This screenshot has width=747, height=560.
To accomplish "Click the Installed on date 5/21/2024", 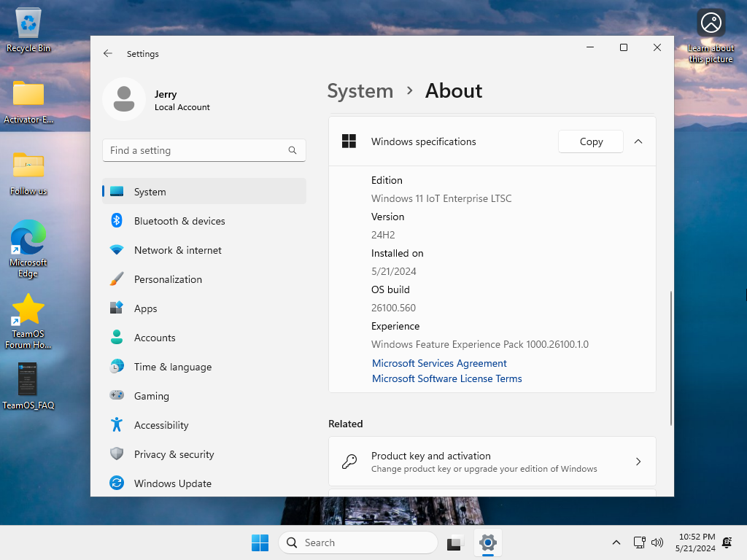I will pos(393,271).
